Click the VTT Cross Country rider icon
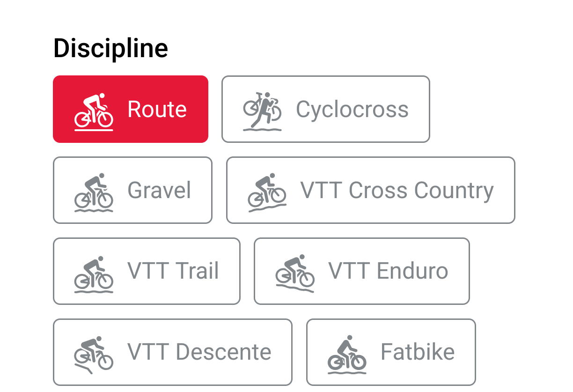The height and width of the screenshot is (392, 573). (267, 192)
